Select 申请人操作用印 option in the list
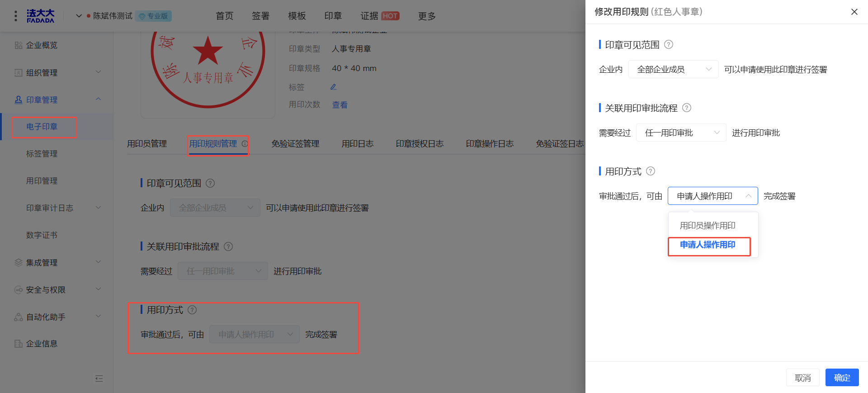The image size is (868, 393). pyautogui.click(x=708, y=245)
